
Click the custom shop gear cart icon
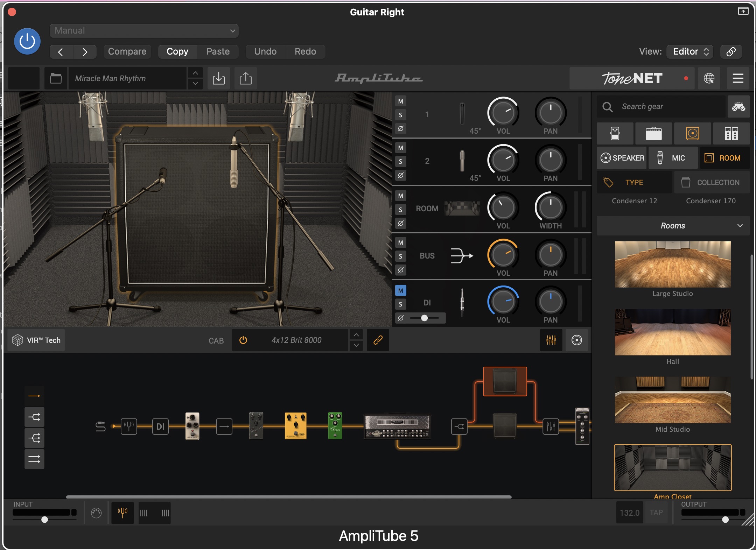click(738, 107)
